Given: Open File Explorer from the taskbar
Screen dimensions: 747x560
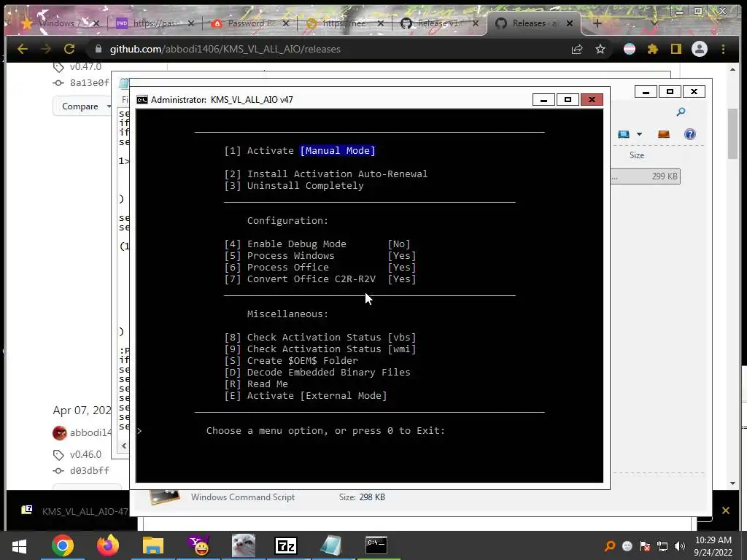Looking at the screenshot, I should pyautogui.click(x=153, y=545).
